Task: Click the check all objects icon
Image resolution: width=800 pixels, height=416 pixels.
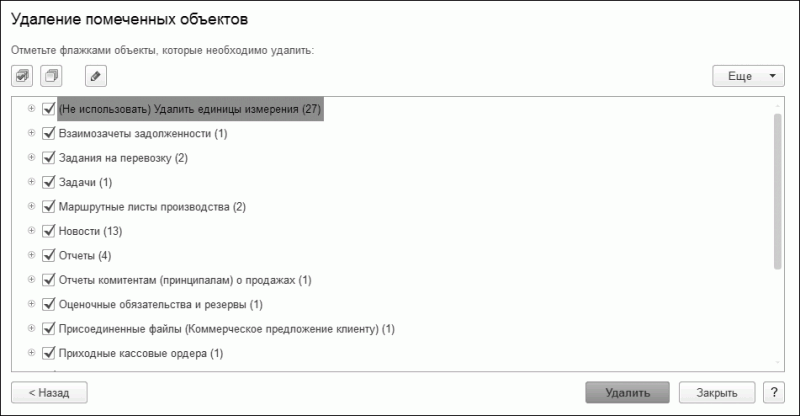Action: [x=24, y=76]
